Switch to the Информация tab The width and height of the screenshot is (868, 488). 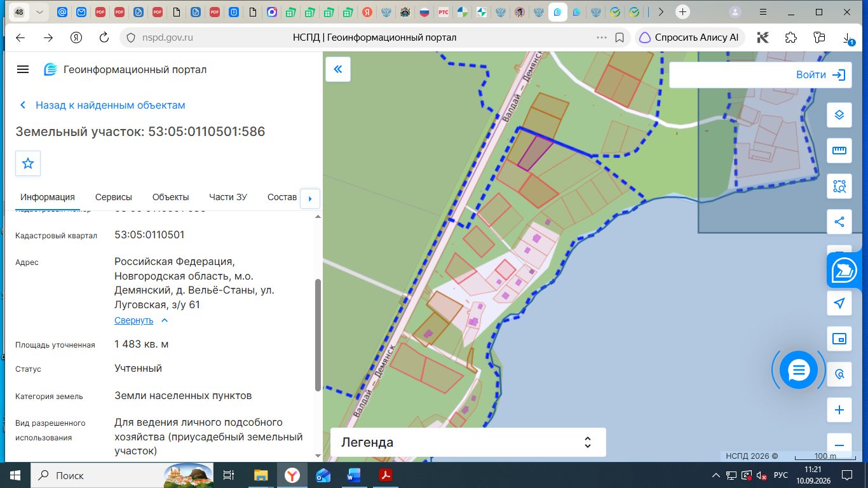[48, 197]
